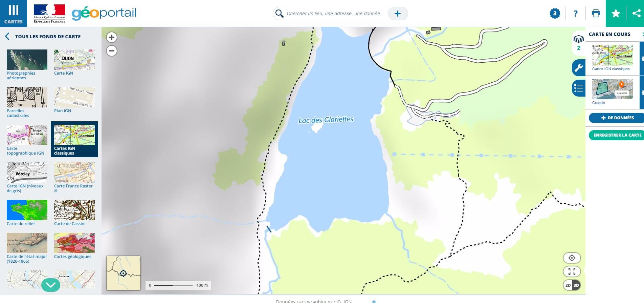Open the print map tool
Image resolution: width=644 pixels, height=303 pixels.
click(x=596, y=14)
